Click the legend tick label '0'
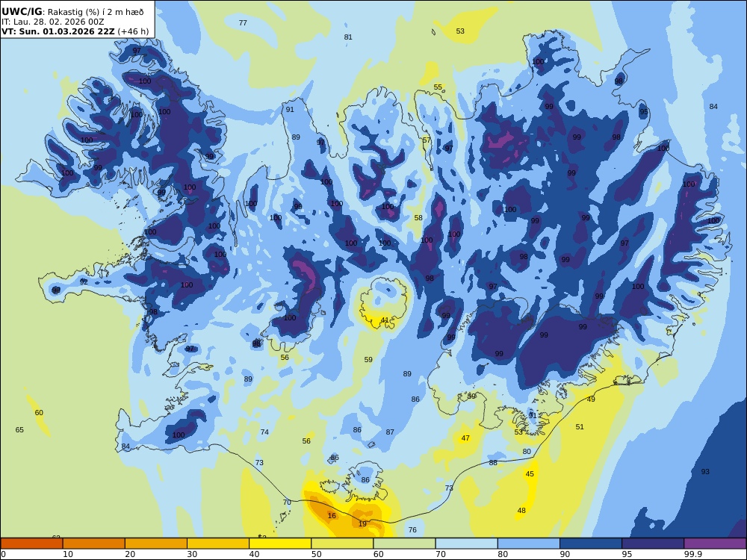Image resolution: width=747 pixels, height=560 pixels. click(x=3, y=554)
